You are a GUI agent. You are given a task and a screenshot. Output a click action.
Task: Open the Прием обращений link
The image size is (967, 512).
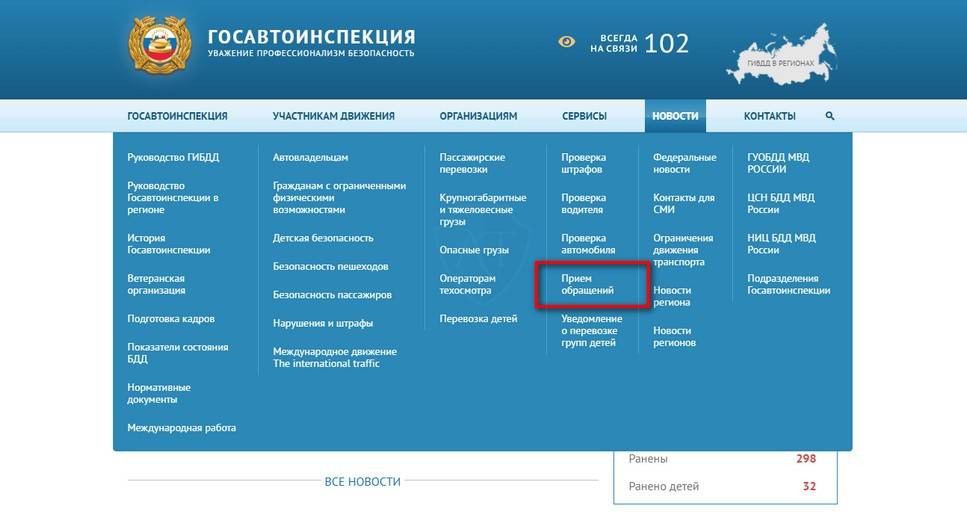click(588, 284)
